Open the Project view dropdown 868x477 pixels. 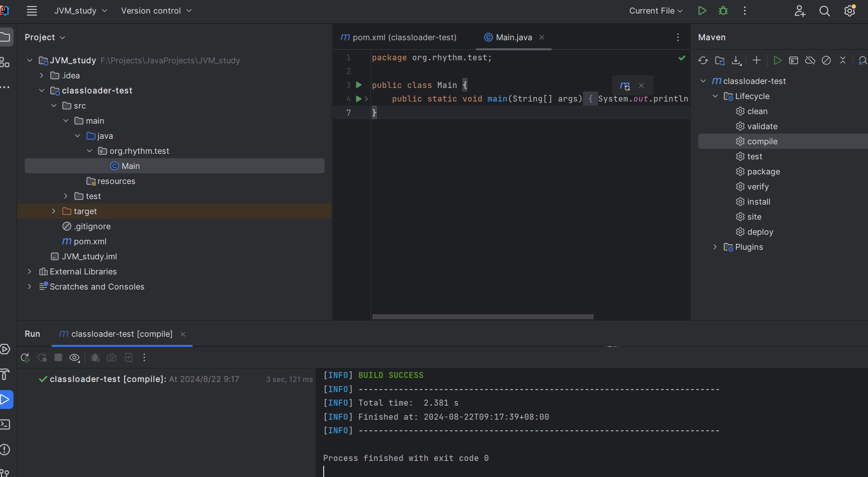pyautogui.click(x=45, y=37)
